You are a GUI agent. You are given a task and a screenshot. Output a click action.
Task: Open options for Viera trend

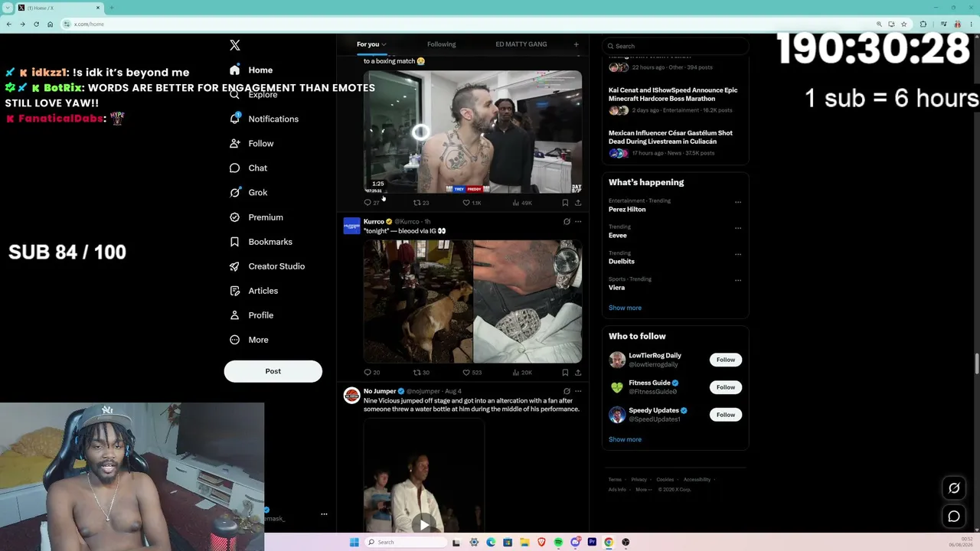738,280
